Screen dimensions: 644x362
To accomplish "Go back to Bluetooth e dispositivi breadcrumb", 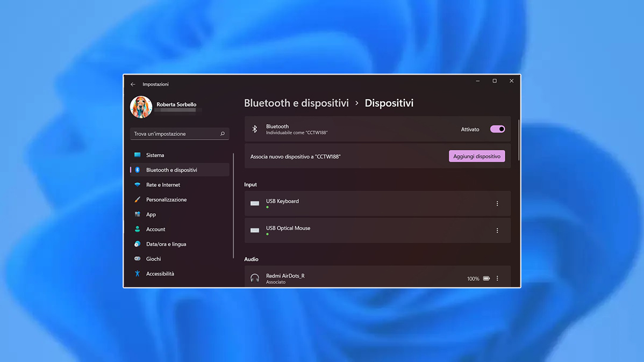I will (296, 103).
